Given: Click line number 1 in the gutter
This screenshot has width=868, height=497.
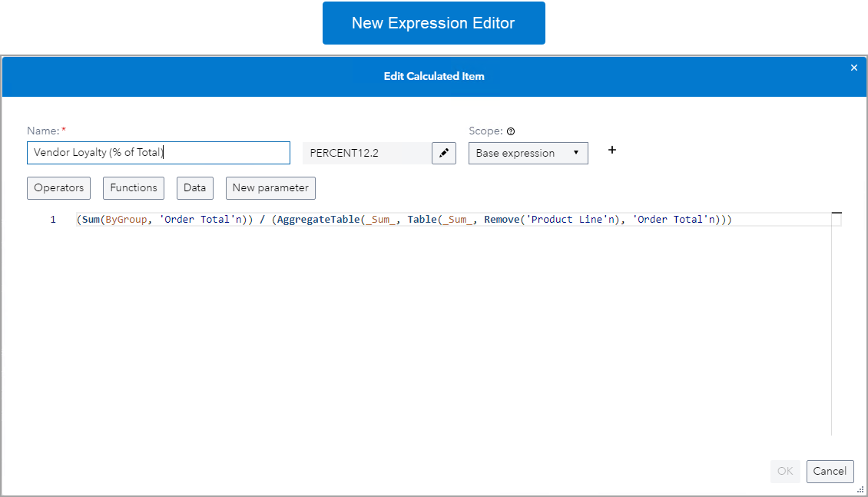Looking at the screenshot, I should (52, 219).
